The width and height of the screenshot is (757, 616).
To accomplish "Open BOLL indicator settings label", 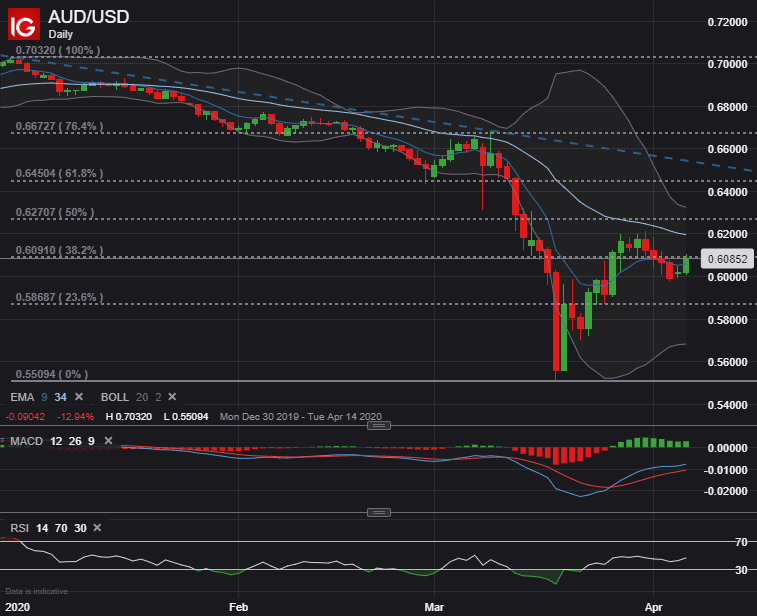I will (113, 397).
